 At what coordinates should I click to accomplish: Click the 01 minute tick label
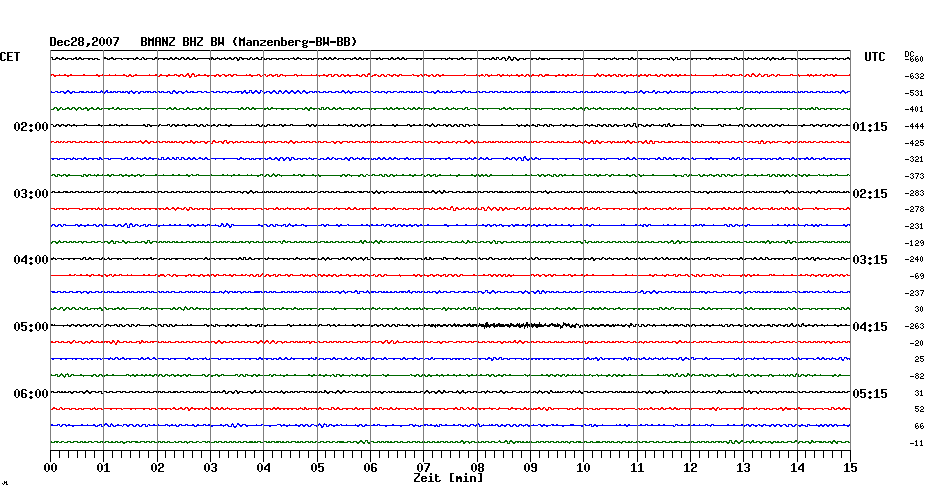coord(104,467)
